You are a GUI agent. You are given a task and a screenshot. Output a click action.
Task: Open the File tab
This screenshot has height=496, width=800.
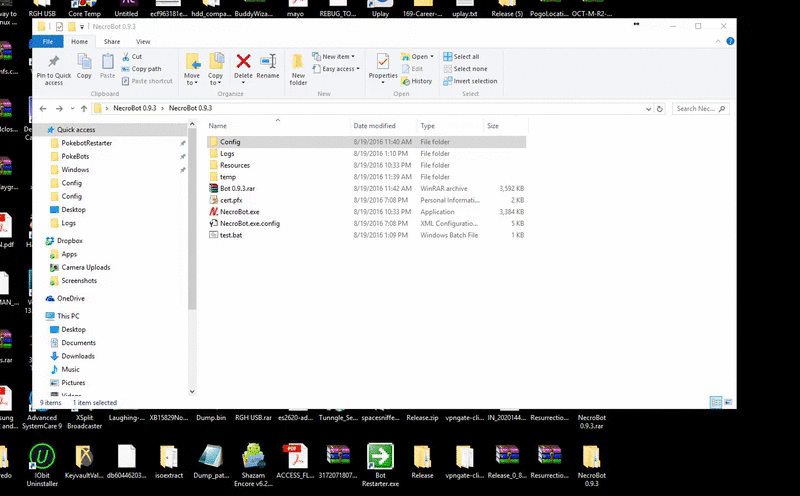tap(48, 42)
